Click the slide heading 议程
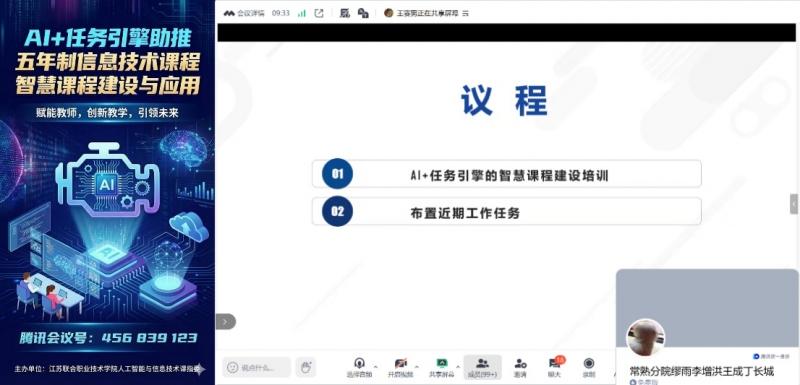Screen dimensions: 800x385 pos(504,100)
